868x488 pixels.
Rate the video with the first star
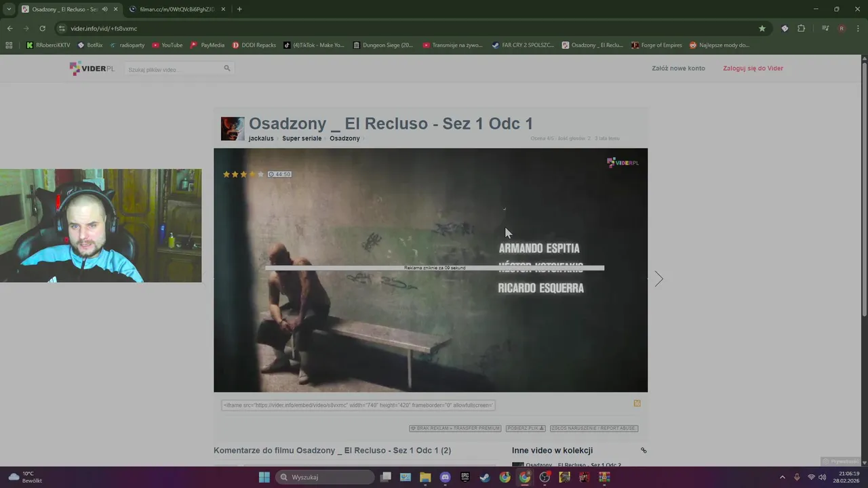(x=227, y=174)
